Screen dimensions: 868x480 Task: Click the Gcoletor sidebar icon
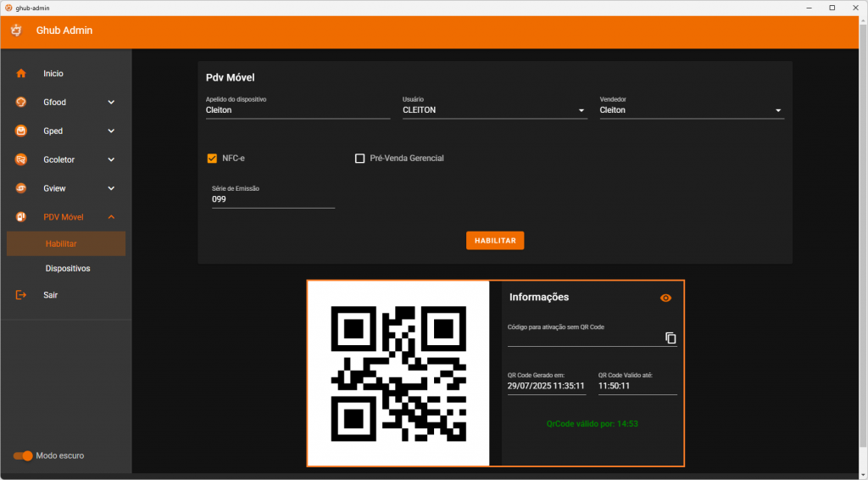click(x=21, y=160)
